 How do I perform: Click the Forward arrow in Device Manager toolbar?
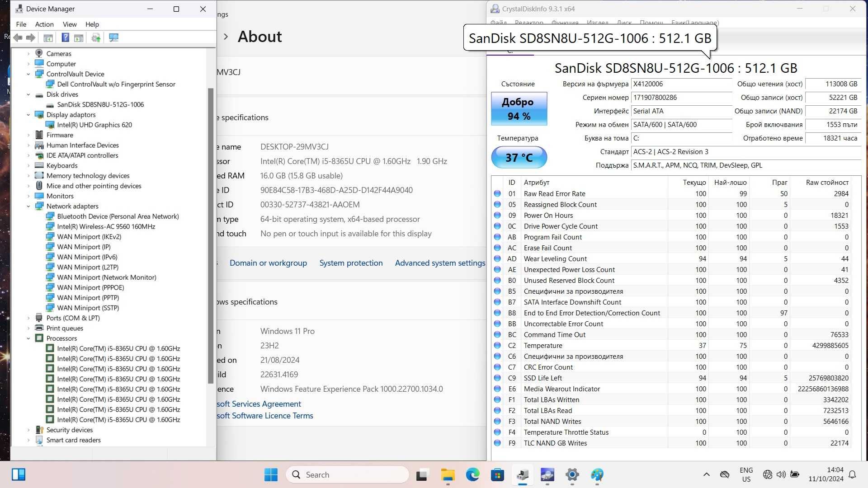coord(31,38)
